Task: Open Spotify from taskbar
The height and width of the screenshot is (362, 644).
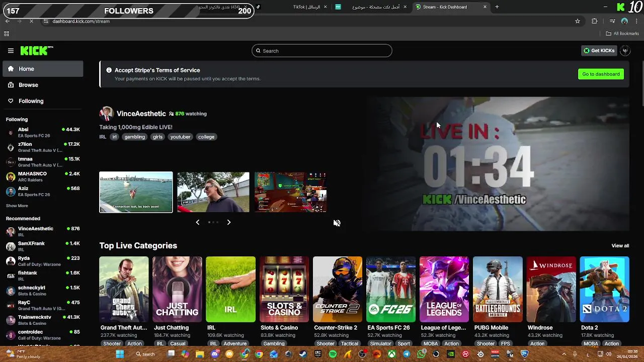Action: tap(333, 354)
